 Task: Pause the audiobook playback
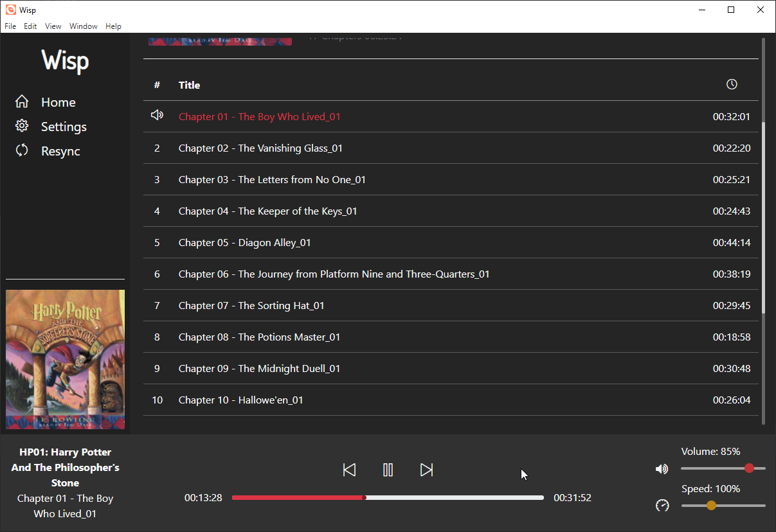tap(388, 470)
